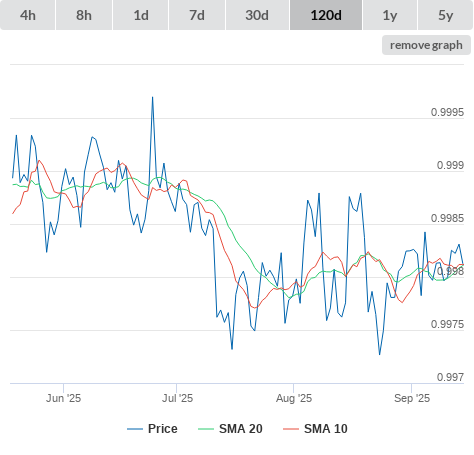Show the 7d time range
The image size is (474, 455).
(197, 15)
